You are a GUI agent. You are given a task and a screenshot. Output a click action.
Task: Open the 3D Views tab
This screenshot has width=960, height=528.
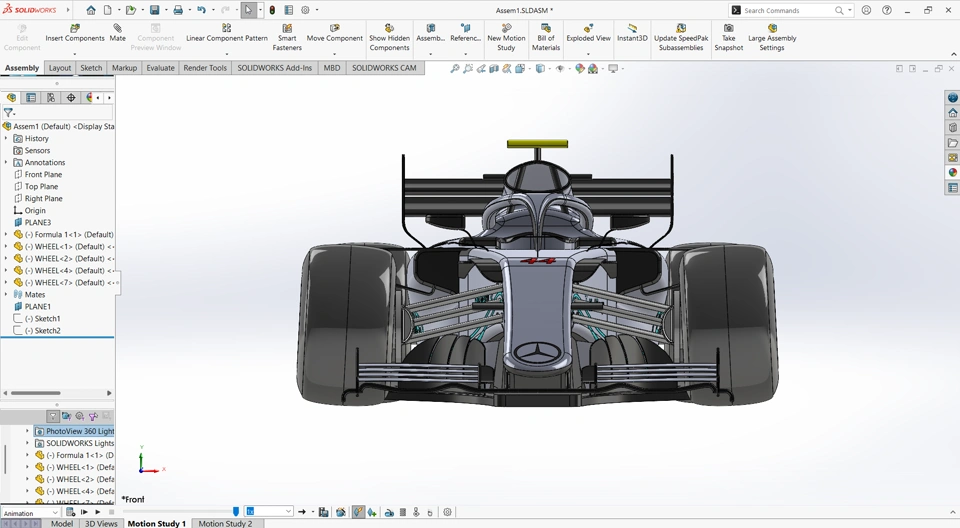[101, 523]
